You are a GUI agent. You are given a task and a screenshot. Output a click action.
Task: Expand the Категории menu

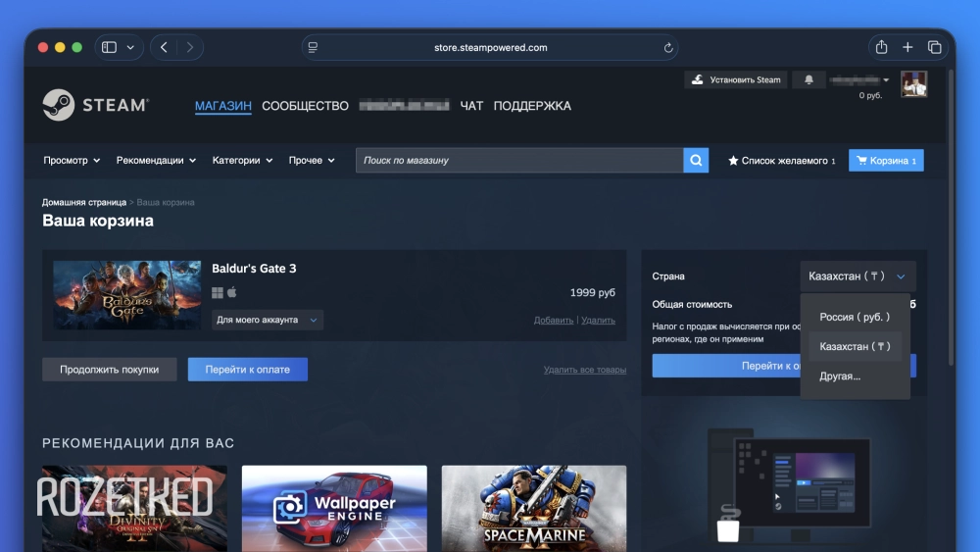point(241,160)
